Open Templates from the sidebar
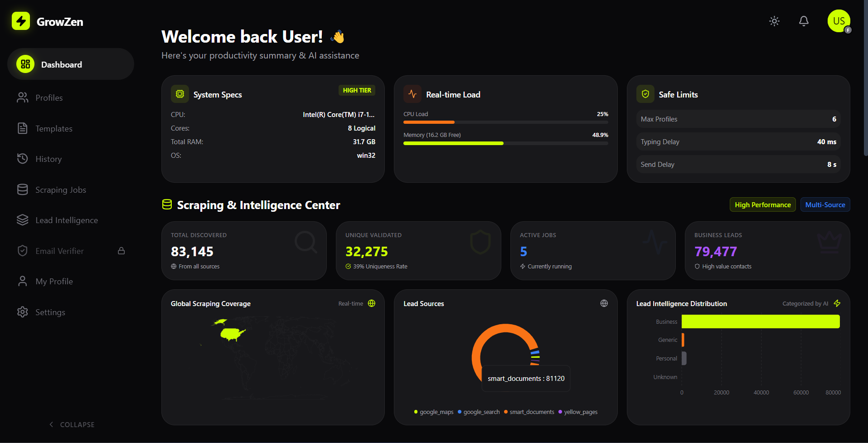The height and width of the screenshot is (443, 868). click(53, 128)
